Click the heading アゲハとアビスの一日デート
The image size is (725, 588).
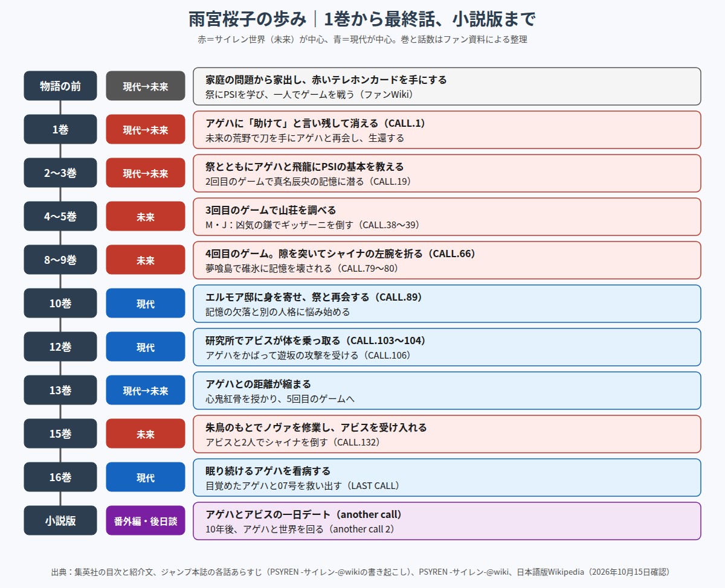[304, 514]
